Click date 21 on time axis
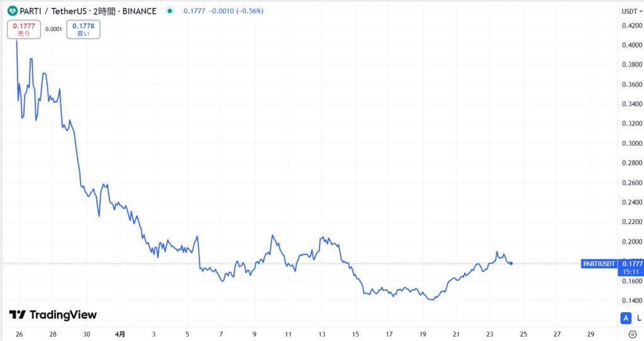Screen dimensions: 644x341 (x=456, y=334)
